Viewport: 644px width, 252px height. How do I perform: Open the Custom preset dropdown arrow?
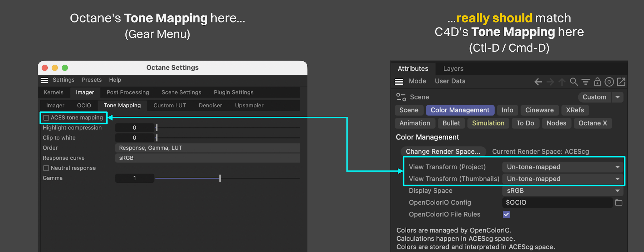click(x=618, y=97)
